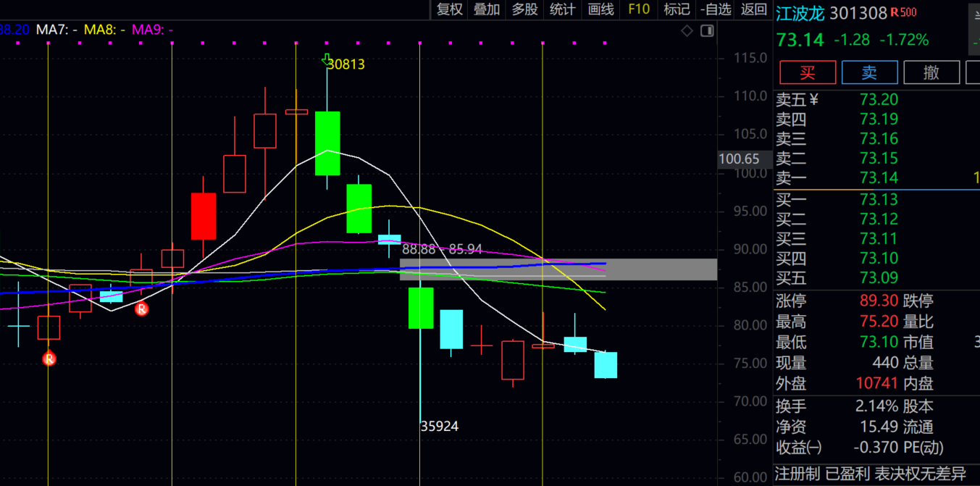
Task: Click the R500 badge next to the stock code
Action: pos(903,12)
